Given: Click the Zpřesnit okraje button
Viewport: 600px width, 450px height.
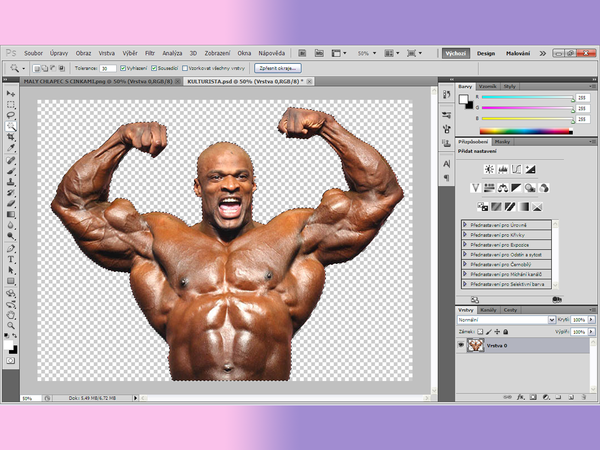Looking at the screenshot, I should (276, 68).
